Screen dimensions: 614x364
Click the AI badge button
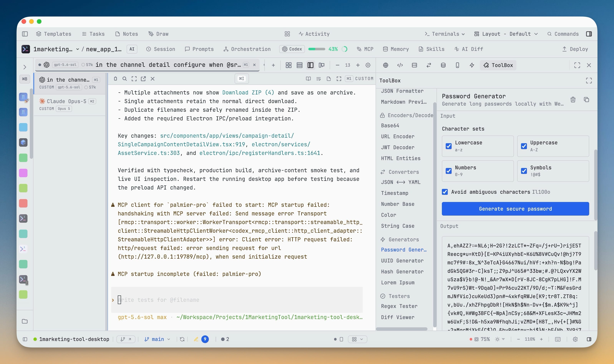132,49
